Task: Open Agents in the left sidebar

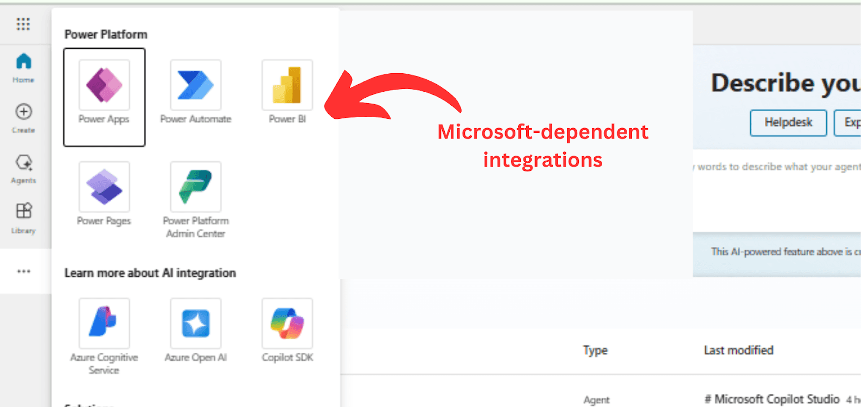Action: click(23, 169)
